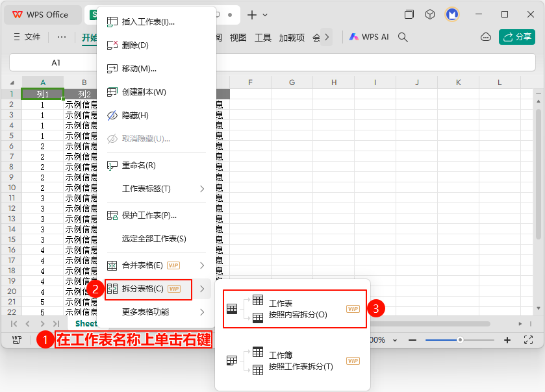Screen dimensions: 545x392
Task: Click the WPS AI toolbar icon
Action: (x=369, y=38)
